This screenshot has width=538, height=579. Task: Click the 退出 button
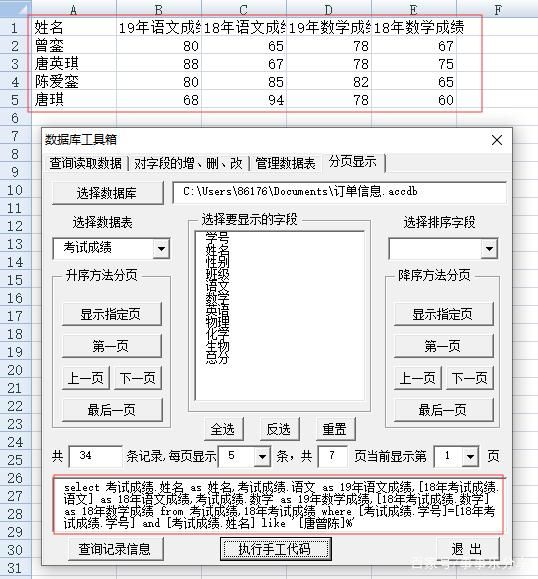[x=468, y=549]
